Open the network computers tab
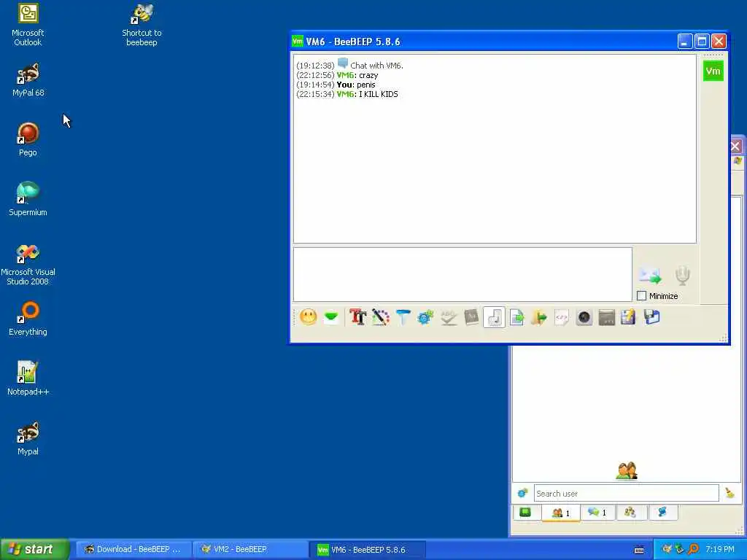The height and width of the screenshot is (560, 747). tap(662, 513)
